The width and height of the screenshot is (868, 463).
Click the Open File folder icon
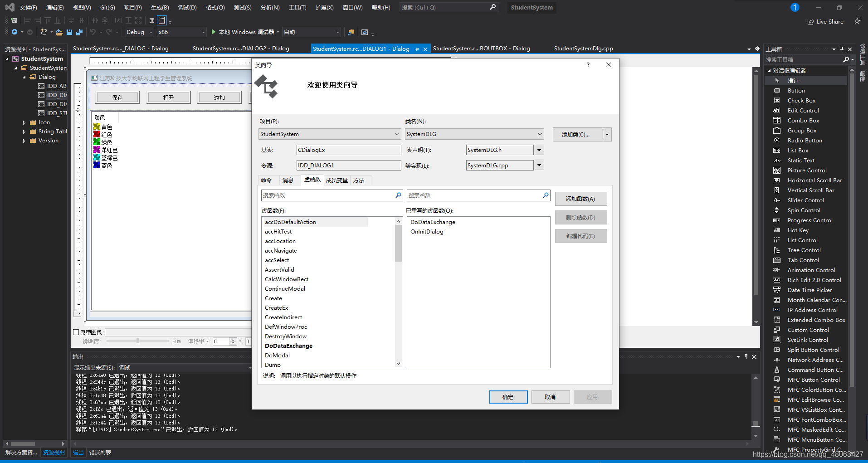[59, 32]
